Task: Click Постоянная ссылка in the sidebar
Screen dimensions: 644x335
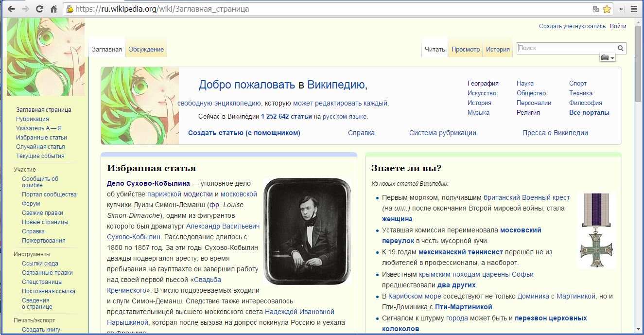Action: point(48,291)
